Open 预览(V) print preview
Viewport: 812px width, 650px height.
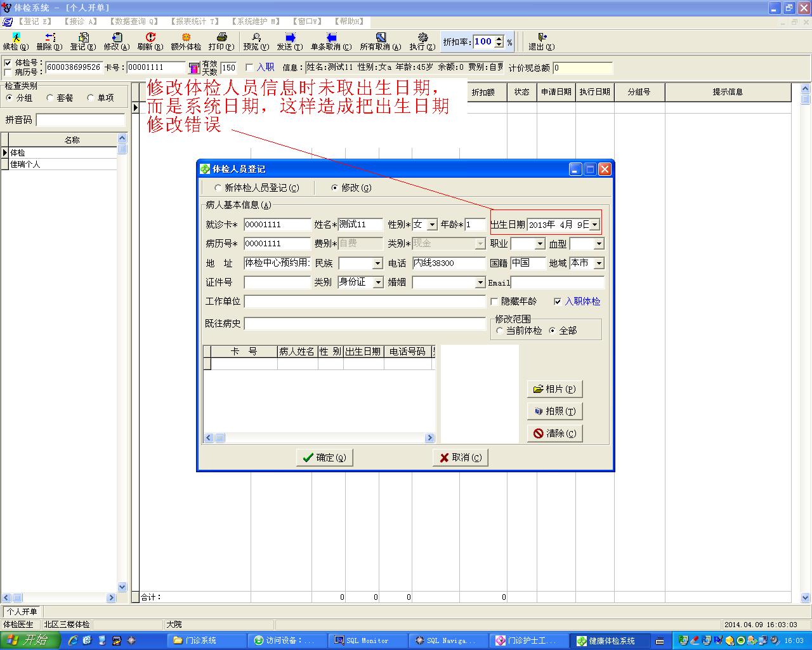click(256, 42)
